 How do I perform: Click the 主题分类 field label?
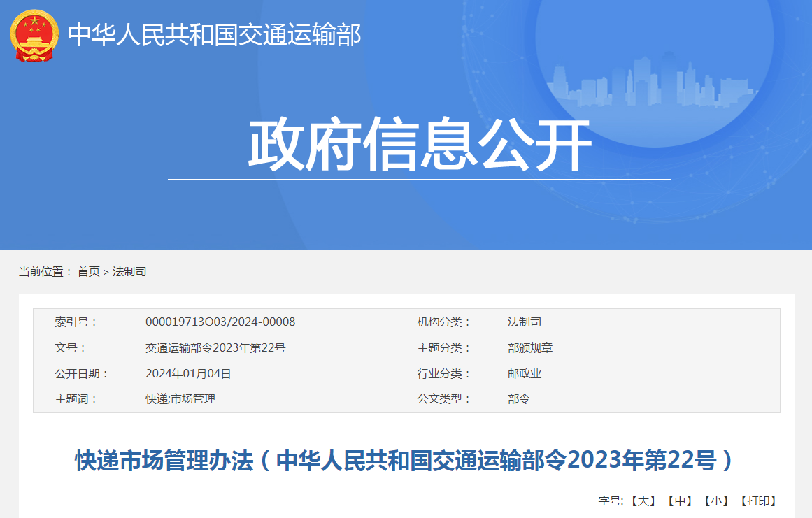[x=443, y=347]
